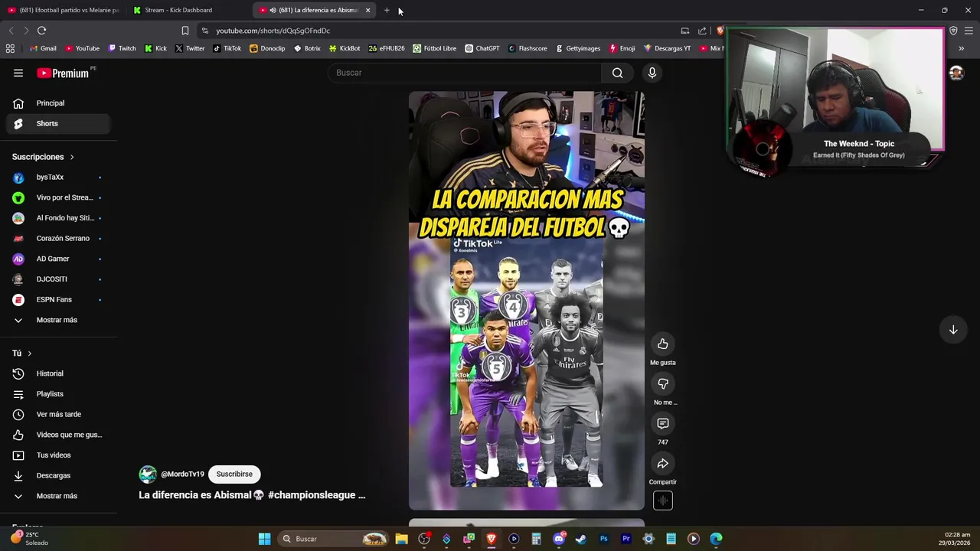Open ESPN Fans subscription channel
The image size is (980, 551).
point(58,300)
